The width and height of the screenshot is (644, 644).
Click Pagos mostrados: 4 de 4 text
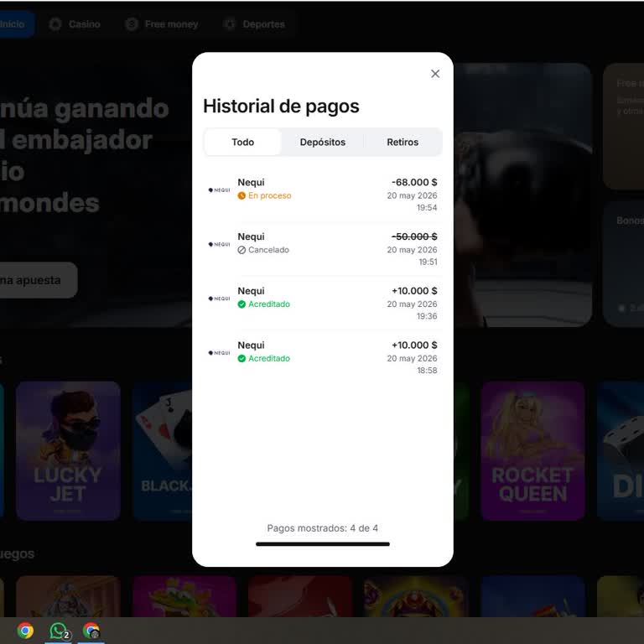coord(322,528)
